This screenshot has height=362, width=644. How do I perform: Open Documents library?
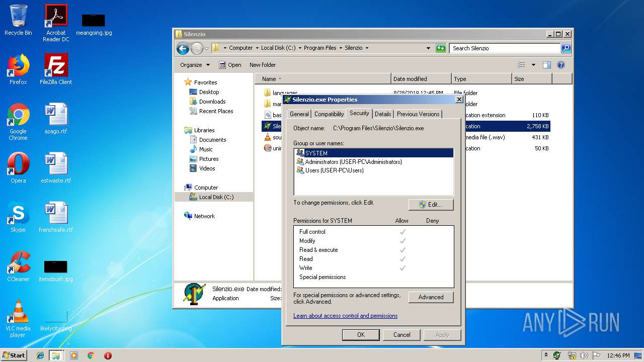[208, 140]
